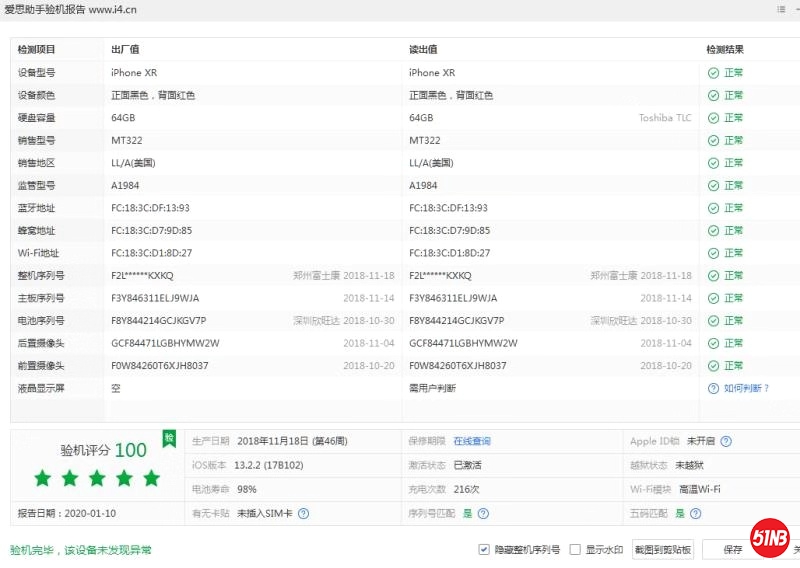Open the list menu icon in title bar

tap(781, 9)
